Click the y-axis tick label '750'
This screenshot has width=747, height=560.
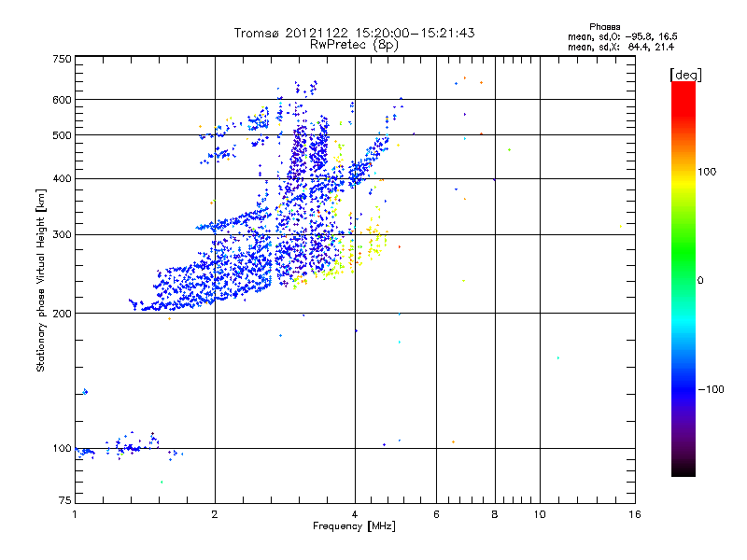62,59
